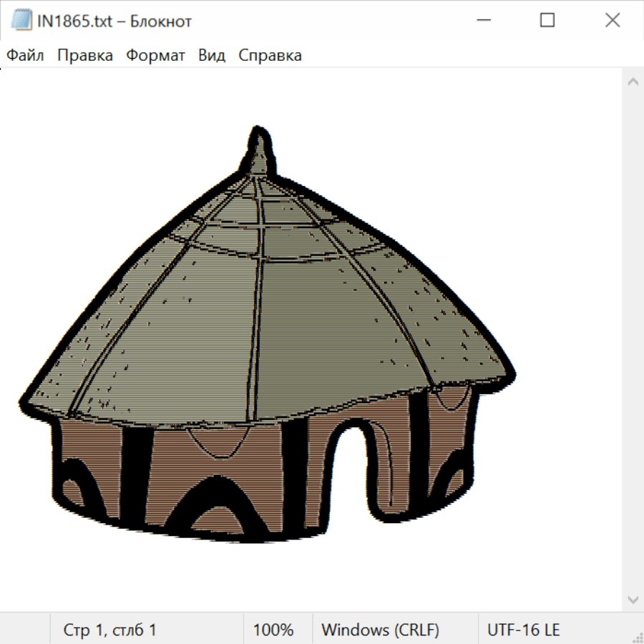The width and height of the screenshot is (644, 644).
Task: Click the UTF-16 LE encoding indicator
Action: click(523, 630)
